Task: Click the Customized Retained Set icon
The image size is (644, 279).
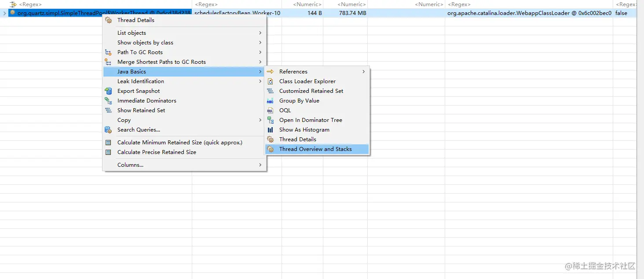Action: click(x=270, y=91)
